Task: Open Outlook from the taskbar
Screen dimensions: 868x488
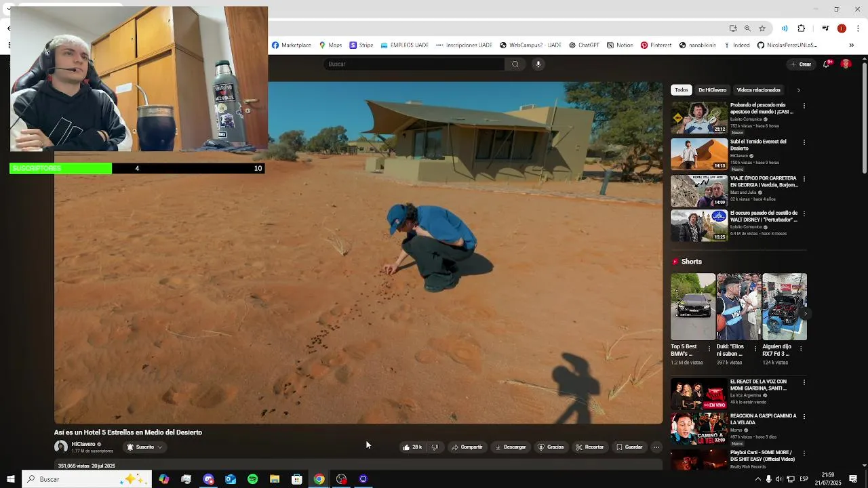Action: pyautogui.click(x=231, y=479)
